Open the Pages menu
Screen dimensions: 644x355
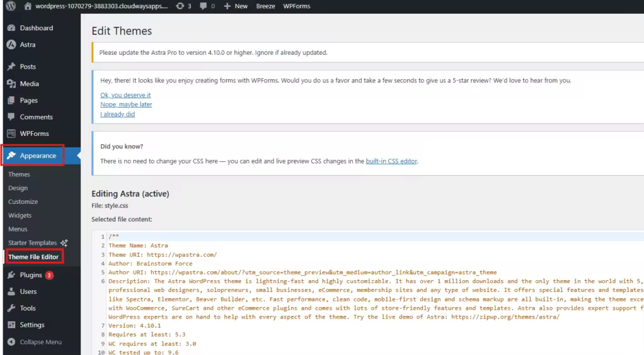[x=29, y=100]
